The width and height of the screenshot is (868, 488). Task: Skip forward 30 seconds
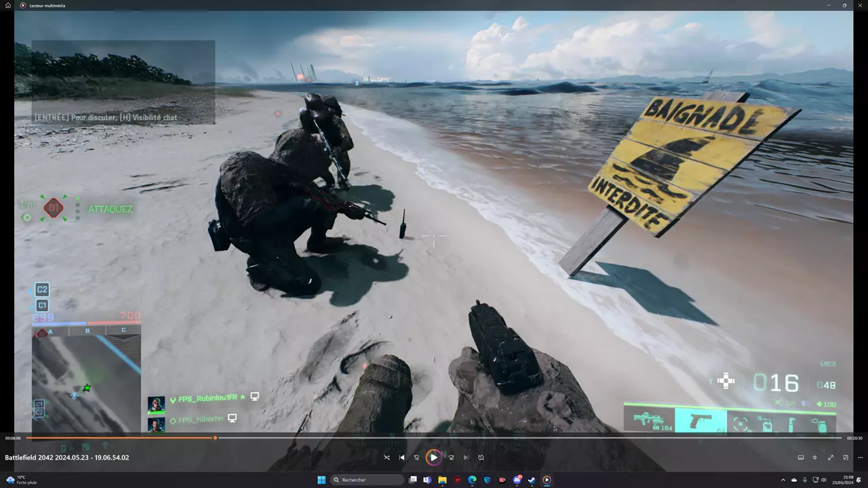451,457
